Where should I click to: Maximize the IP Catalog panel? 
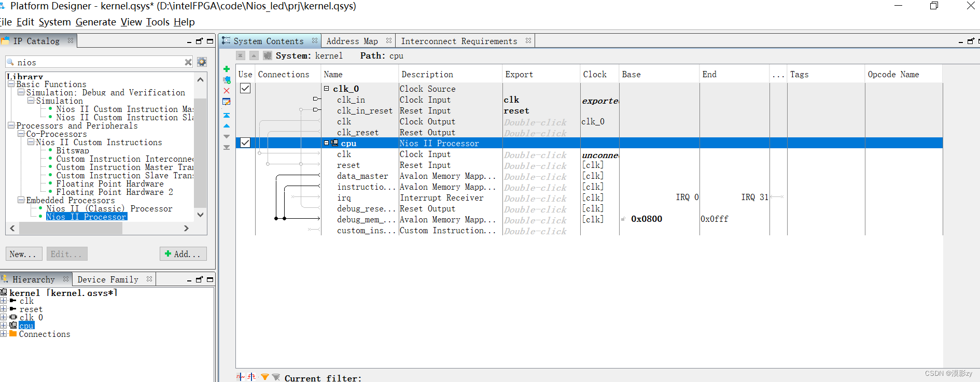(210, 41)
